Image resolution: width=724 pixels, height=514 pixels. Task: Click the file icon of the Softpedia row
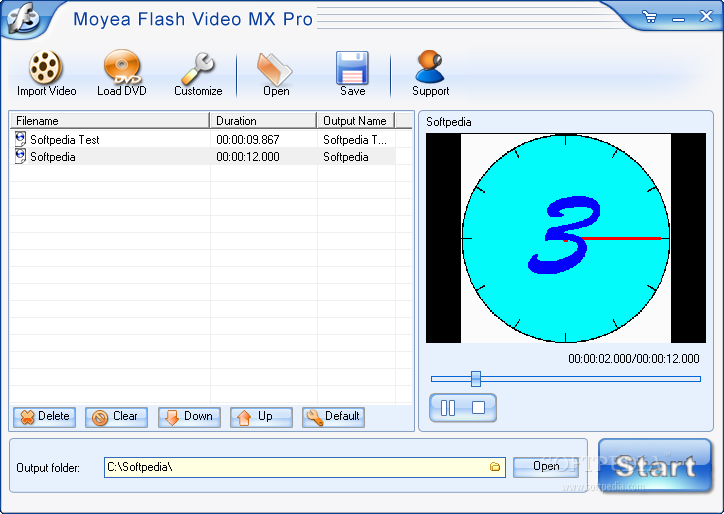pos(20,156)
